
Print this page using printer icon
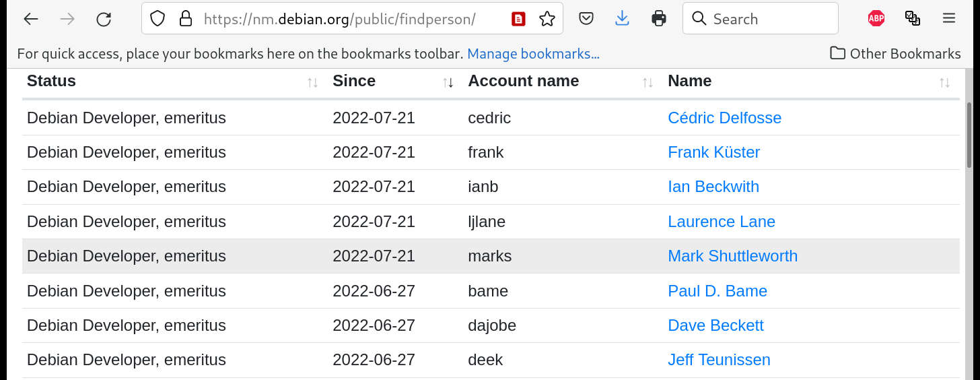[659, 19]
